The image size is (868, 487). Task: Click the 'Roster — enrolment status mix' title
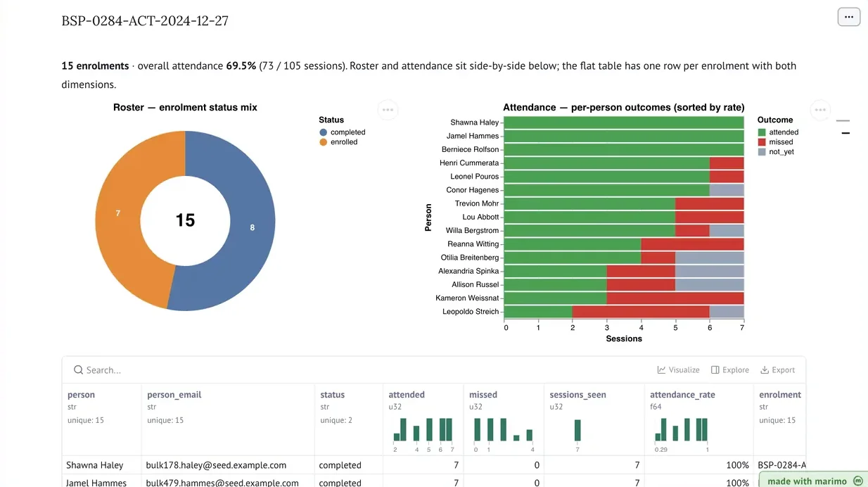[185, 108]
